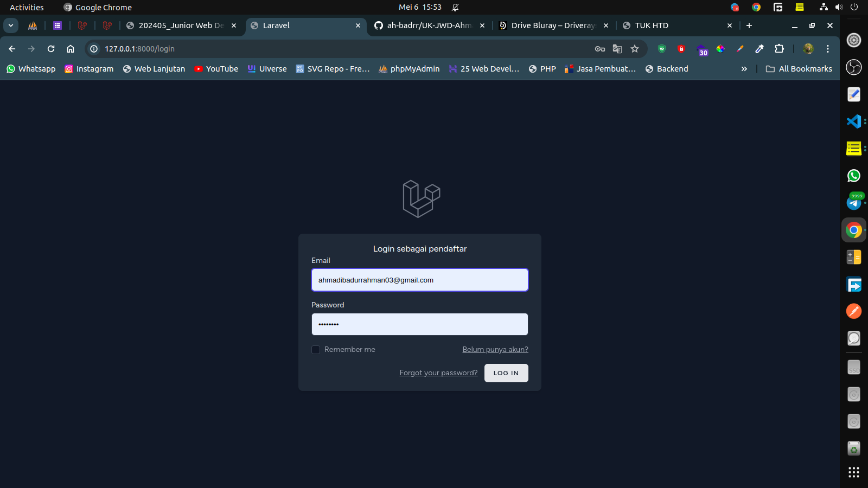
Task: Open the red lock shield extension
Action: 681,49
